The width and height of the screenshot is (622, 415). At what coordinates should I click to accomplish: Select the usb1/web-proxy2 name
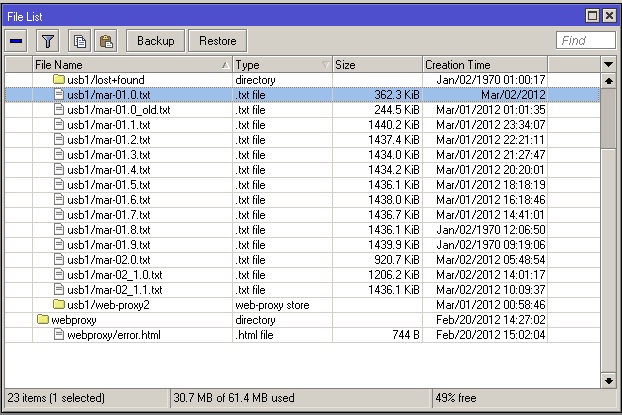(108, 305)
